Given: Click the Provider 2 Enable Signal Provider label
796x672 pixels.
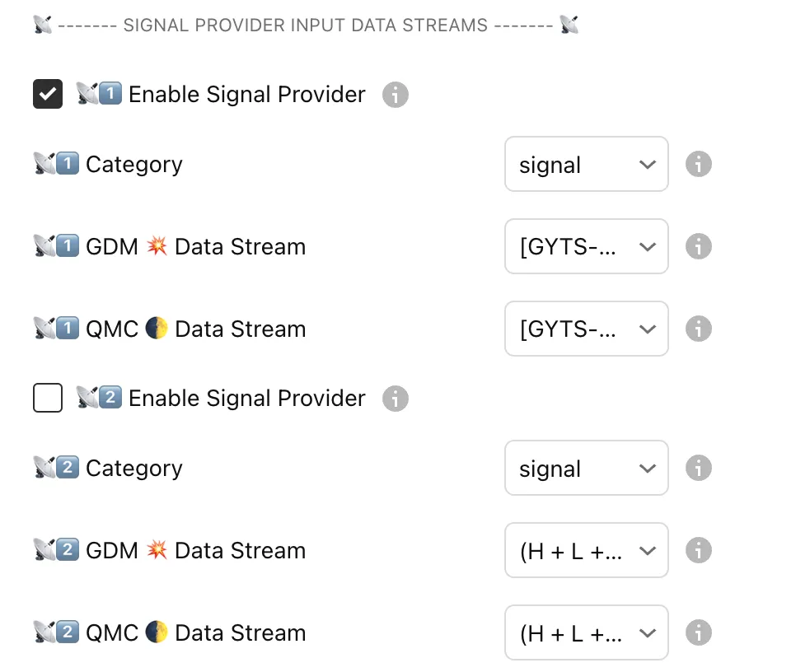Looking at the screenshot, I should (x=246, y=399).
